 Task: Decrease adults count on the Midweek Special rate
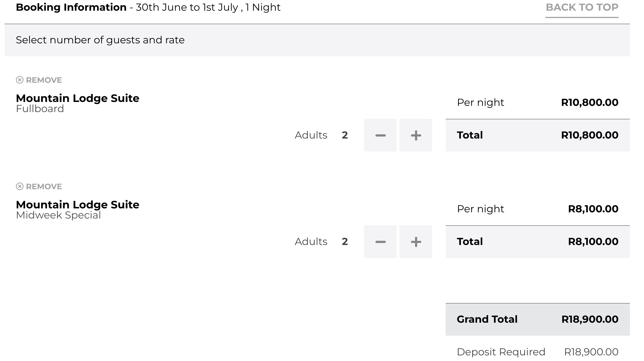pyautogui.click(x=380, y=242)
